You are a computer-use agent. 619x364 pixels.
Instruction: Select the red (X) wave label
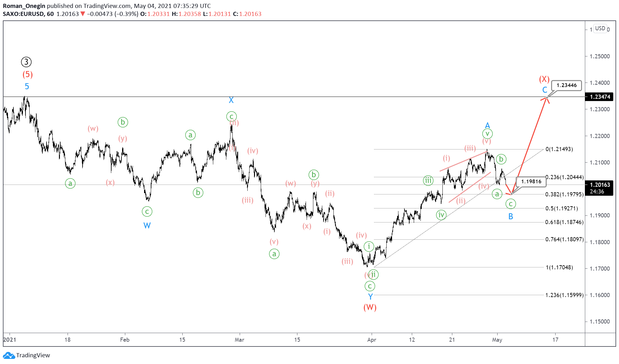544,79
